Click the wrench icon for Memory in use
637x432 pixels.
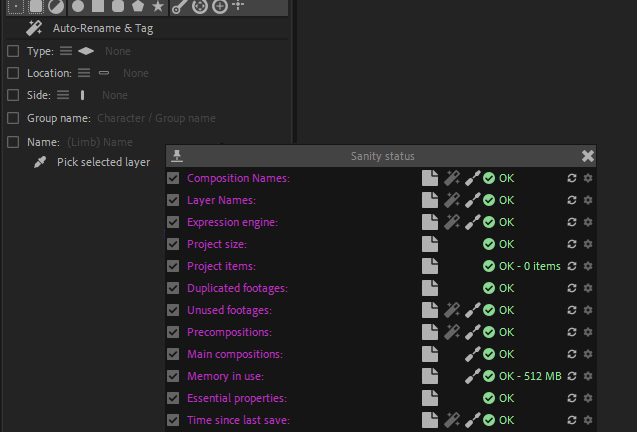click(x=473, y=376)
